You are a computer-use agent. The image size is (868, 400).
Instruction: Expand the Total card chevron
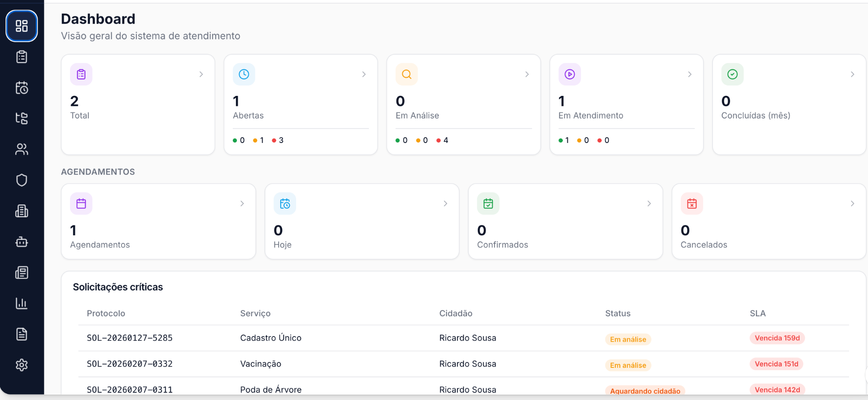pyautogui.click(x=201, y=74)
